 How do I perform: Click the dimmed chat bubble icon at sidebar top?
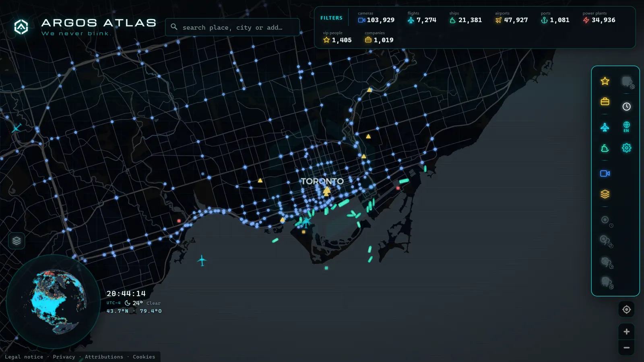coord(627,82)
